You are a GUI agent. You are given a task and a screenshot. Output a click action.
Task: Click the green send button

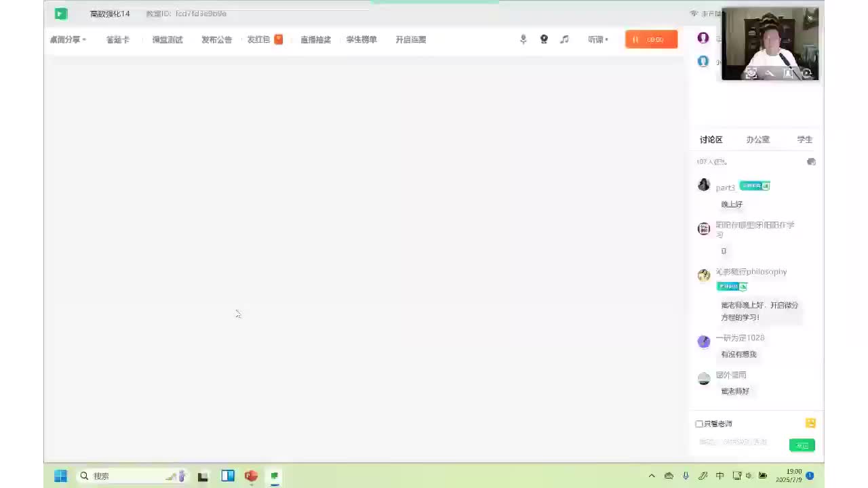802,445
